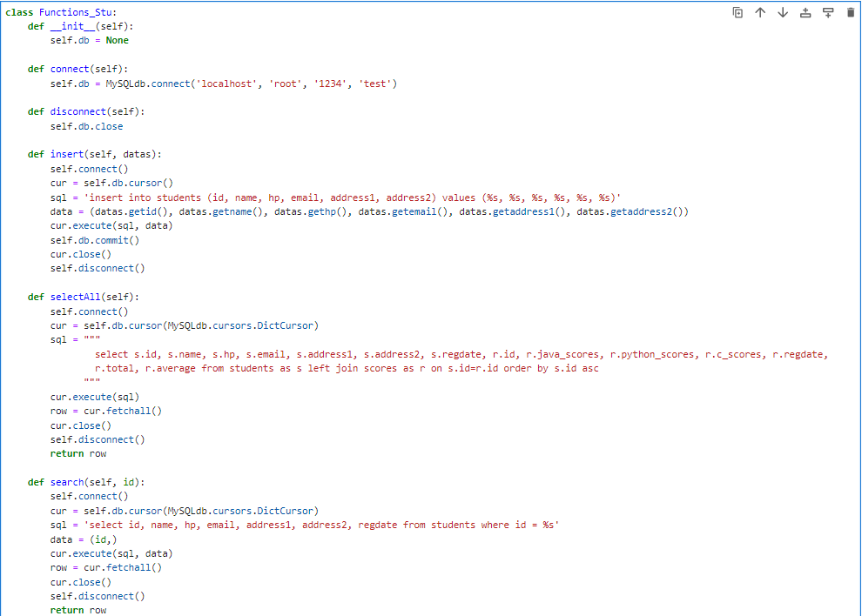Image resolution: width=862 pixels, height=616 pixels.
Task: Click 'datas.getaddress2()' in the data tuple
Action: (x=630, y=211)
